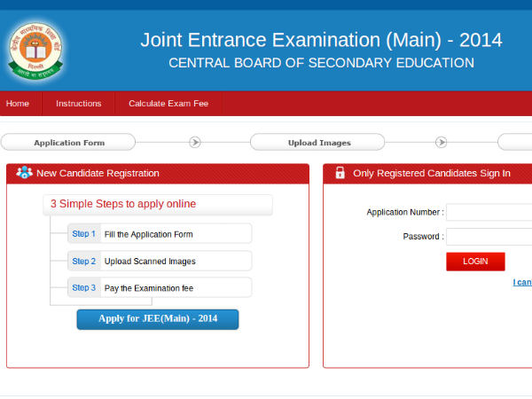Focus the Application Number input field
Screen dimensions: 532x399
click(489, 212)
